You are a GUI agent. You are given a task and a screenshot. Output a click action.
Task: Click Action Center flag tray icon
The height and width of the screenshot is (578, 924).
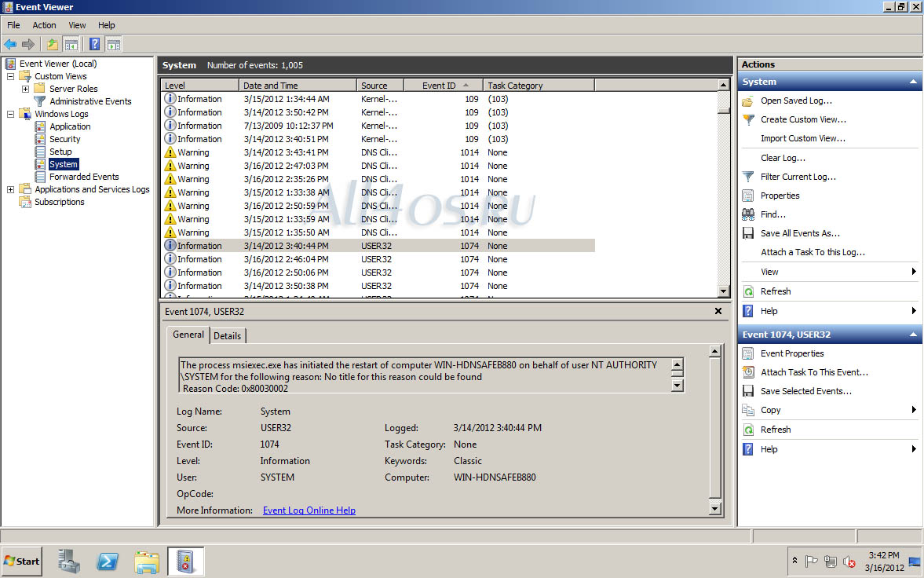click(x=812, y=562)
